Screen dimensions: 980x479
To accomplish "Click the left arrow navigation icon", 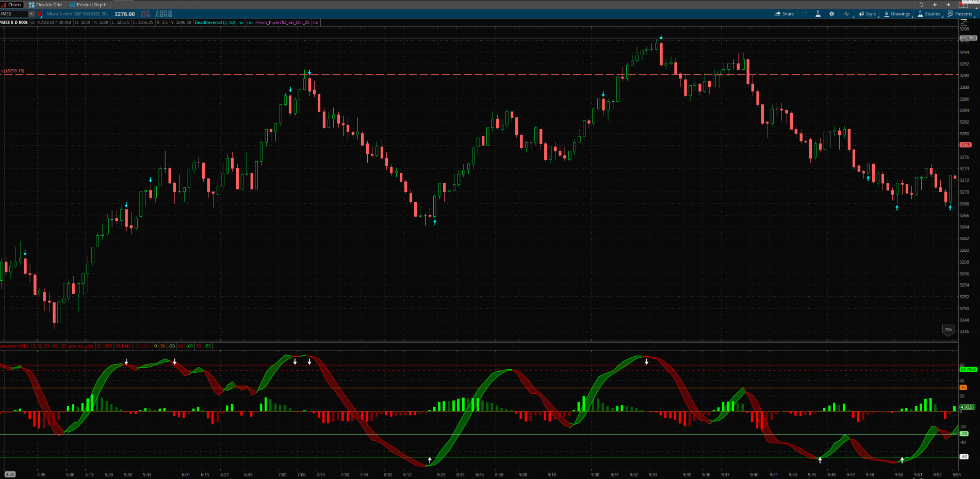I will [935, 5].
